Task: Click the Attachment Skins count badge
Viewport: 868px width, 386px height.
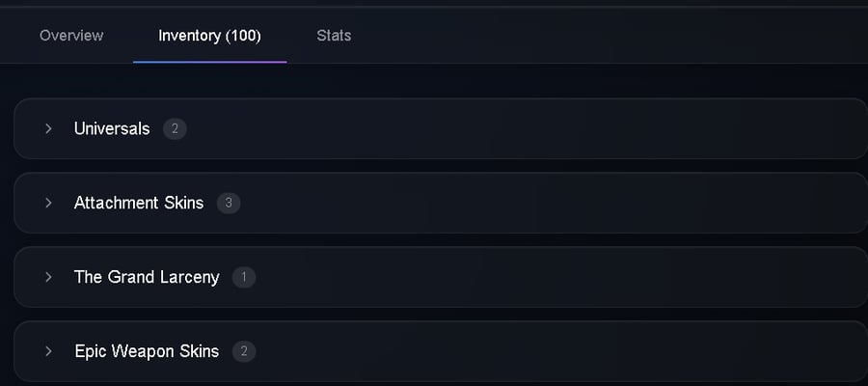Action: click(x=229, y=204)
